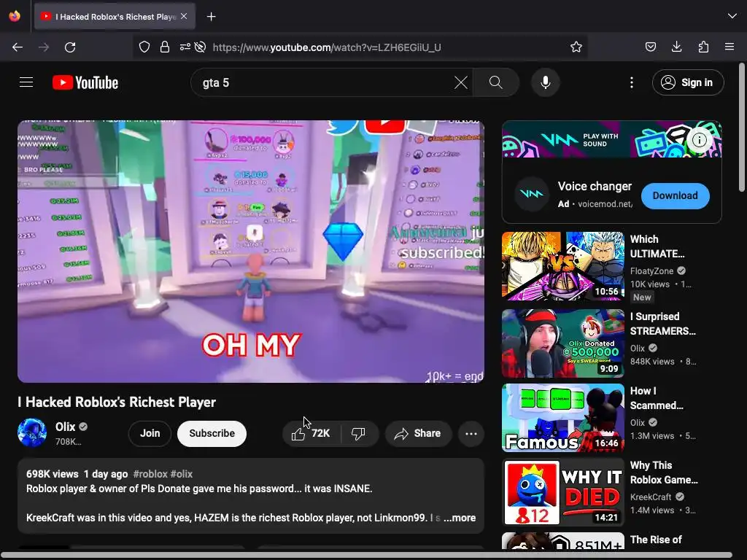This screenshot has height=560, width=747.
Task: Start voice search with microphone
Action: tap(546, 82)
